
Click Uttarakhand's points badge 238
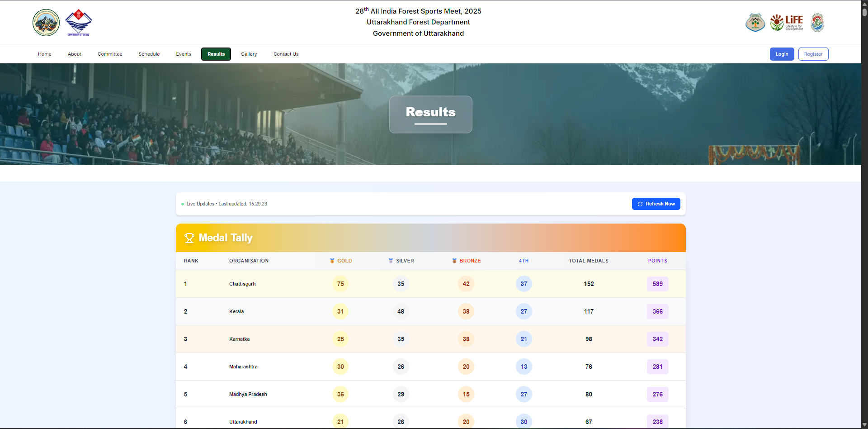tap(658, 422)
